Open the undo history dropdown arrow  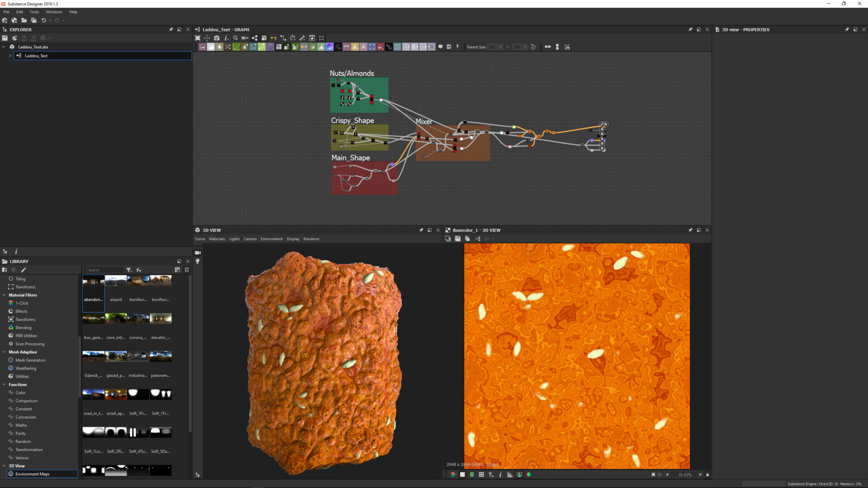coord(50,21)
